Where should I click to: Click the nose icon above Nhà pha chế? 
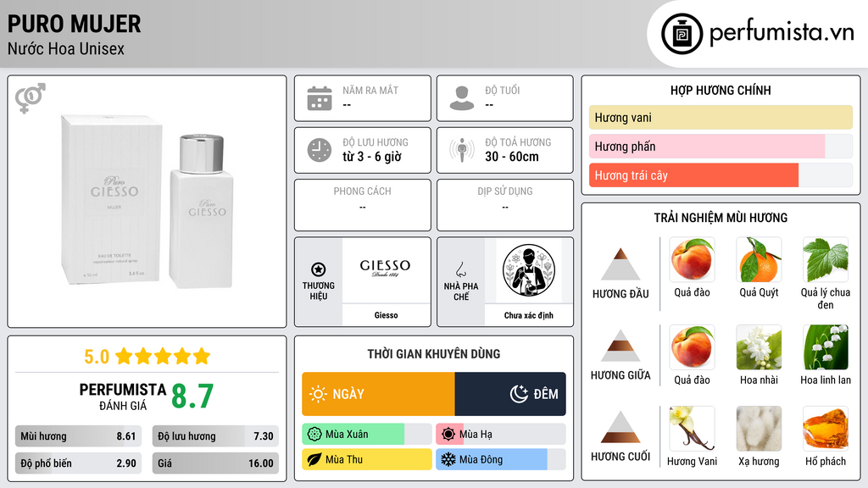[x=460, y=269]
